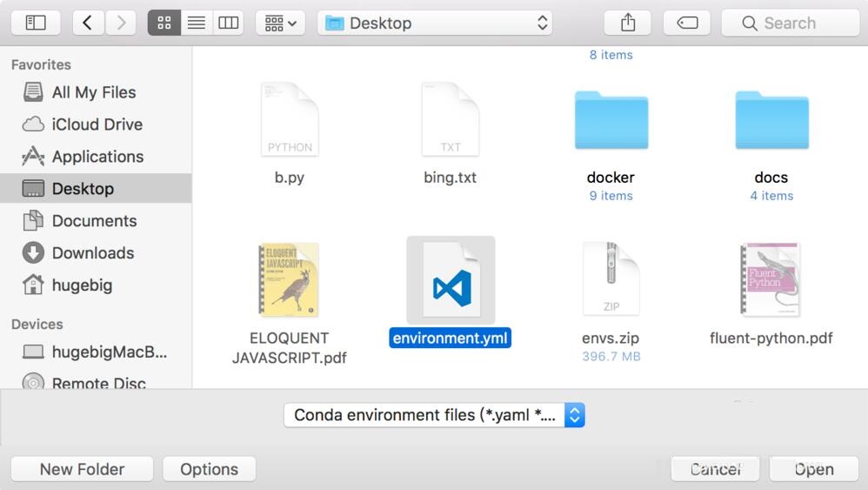Select Applications in Favorites sidebar

pyautogui.click(x=97, y=157)
